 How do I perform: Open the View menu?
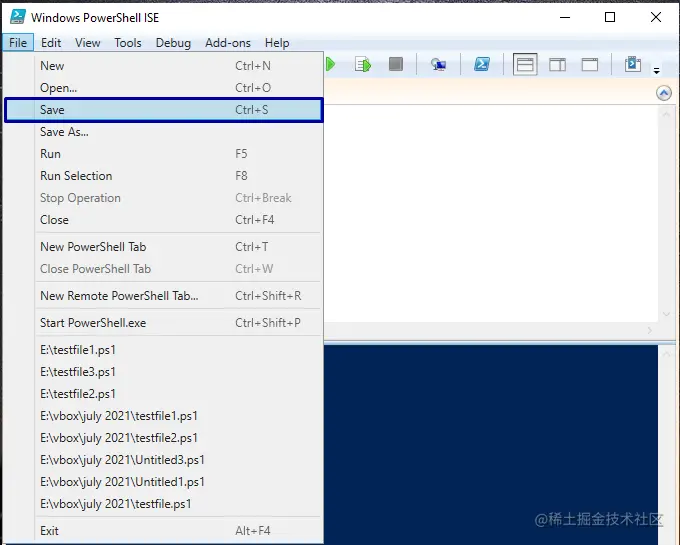click(x=88, y=42)
